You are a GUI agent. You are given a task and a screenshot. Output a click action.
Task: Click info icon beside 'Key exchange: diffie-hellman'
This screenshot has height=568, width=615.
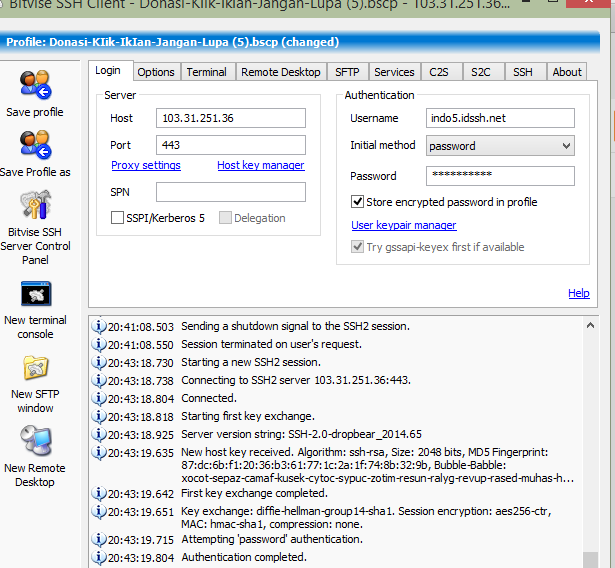[99, 511]
